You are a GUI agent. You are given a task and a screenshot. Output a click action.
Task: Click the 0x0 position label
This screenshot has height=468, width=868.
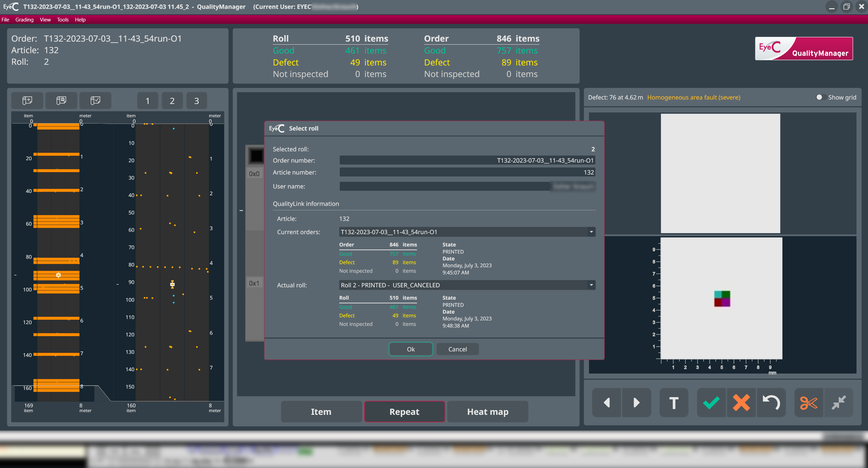click(254, 174)
